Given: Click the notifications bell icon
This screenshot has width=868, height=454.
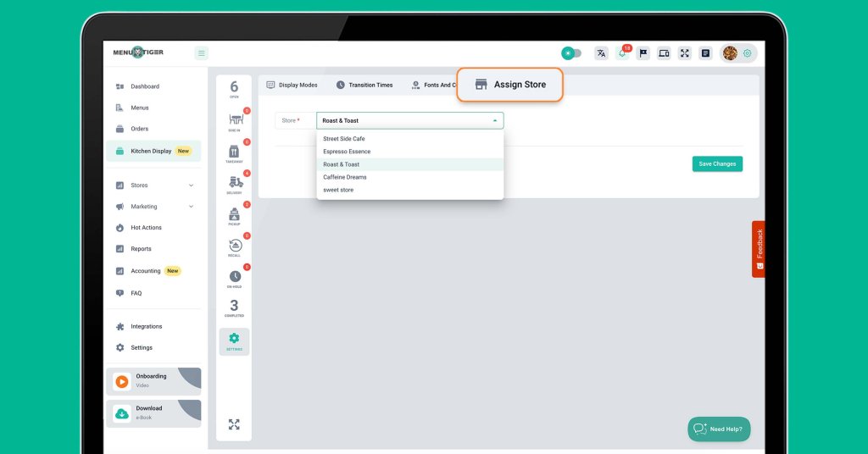Looking at the screenshot, I should click(x=622, y=53).
